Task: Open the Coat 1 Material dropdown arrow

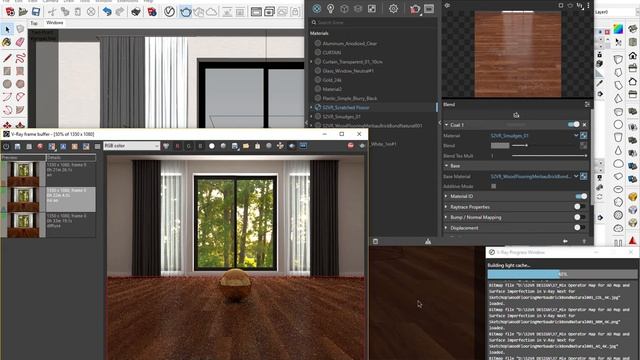Action: (x=576, y=136)
